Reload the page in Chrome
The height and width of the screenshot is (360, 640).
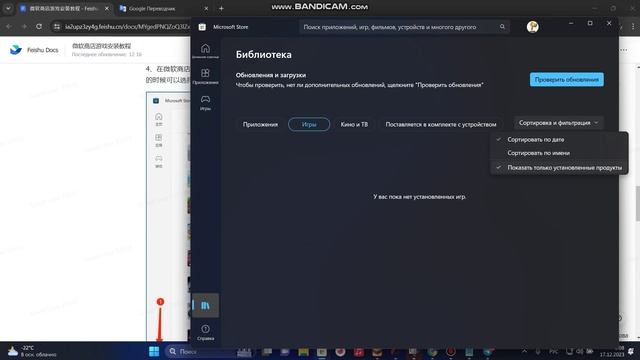39,27
